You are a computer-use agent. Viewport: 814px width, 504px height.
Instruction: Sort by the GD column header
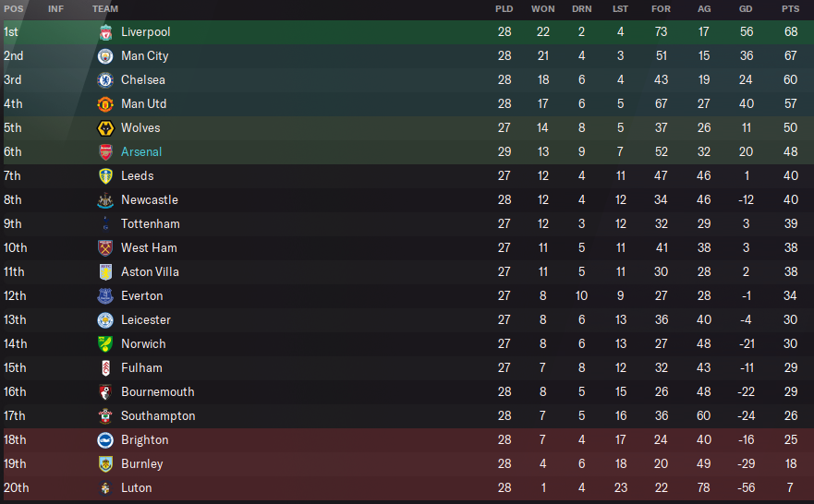pyautogui.click(x=746, y=8)
